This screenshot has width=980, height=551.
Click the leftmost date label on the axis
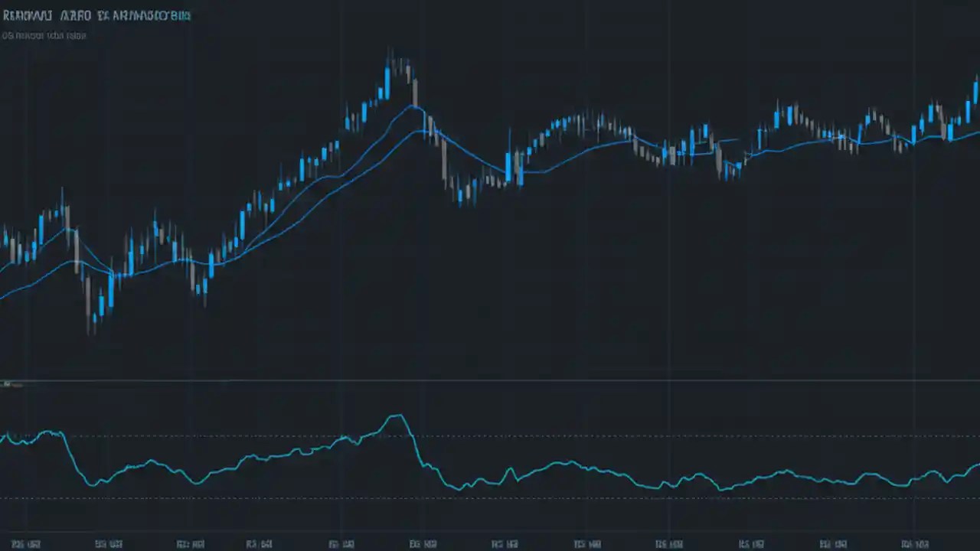pyautogui.click(x=27, y=544)
